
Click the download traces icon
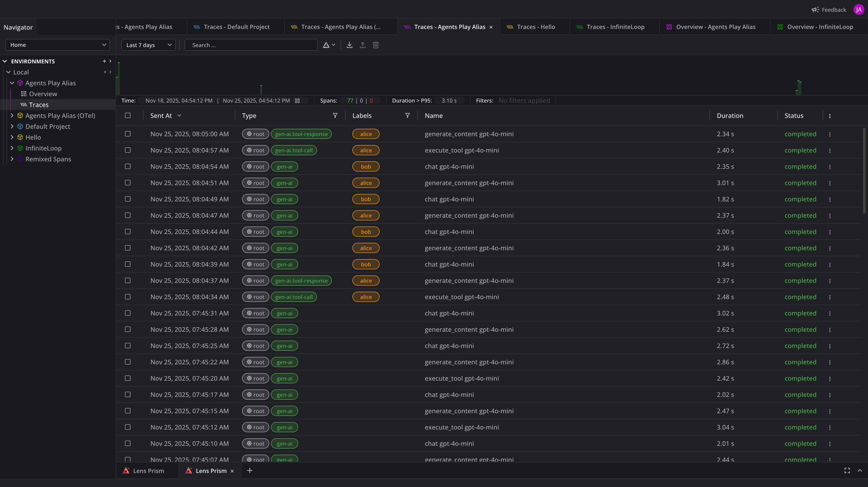point(349,45)
